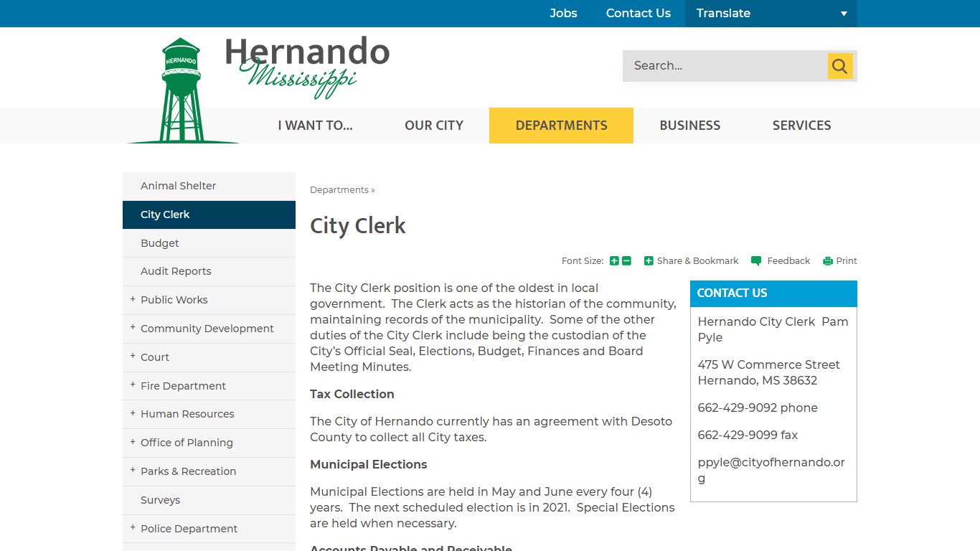Image resolution: width=980 pixels, height=551 pixels.
Task: Click the Municipal Elections heading
Action: click(x=369, y=464)
